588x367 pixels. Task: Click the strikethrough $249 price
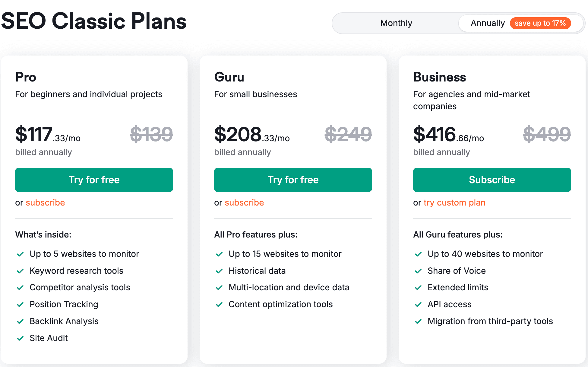tap(349, 135)
